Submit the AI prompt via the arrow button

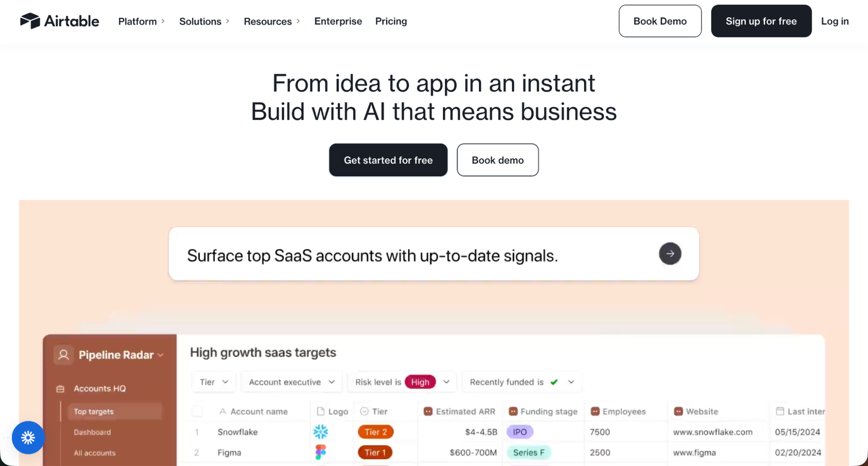click(670, 254)
